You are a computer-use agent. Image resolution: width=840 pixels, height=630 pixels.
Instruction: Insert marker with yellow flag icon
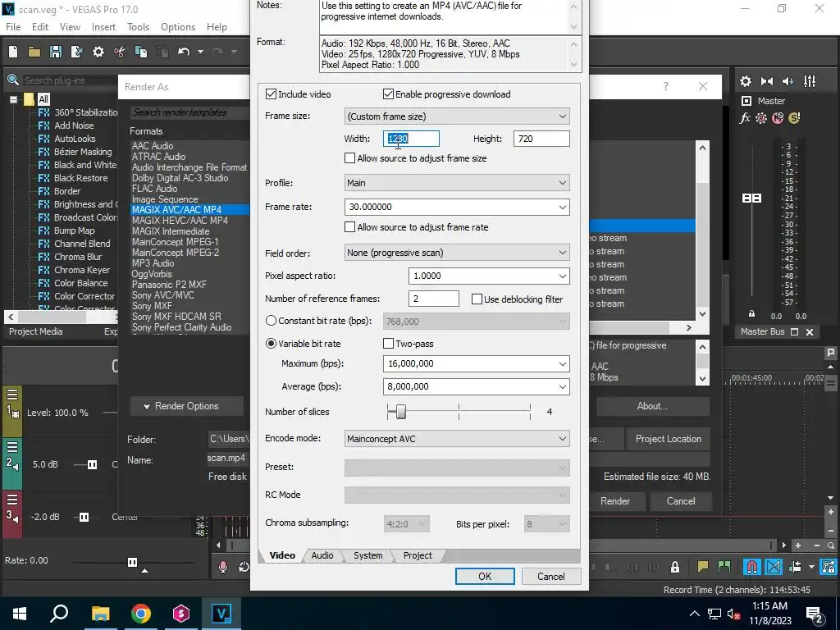(x=702, y=566)
